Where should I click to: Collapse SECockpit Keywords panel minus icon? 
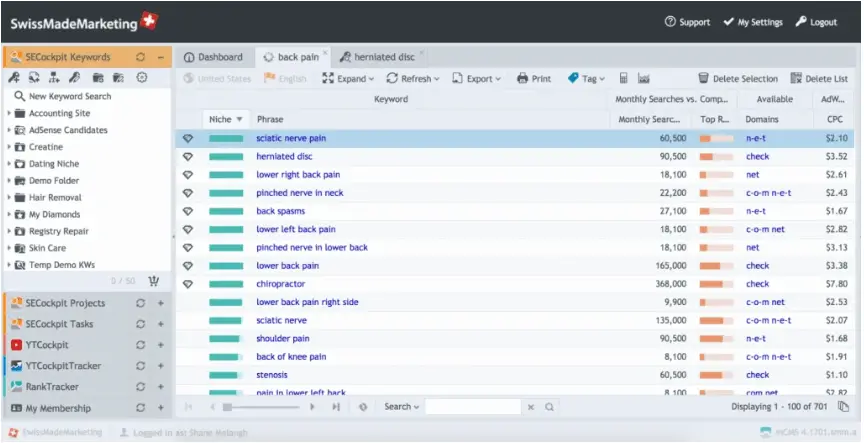click(x=161, y=57)
